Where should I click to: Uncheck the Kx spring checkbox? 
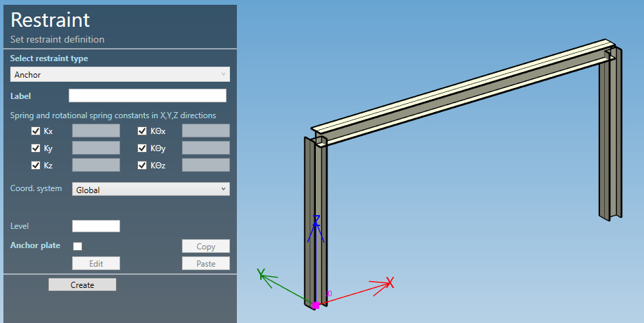[x=36, y=131]
